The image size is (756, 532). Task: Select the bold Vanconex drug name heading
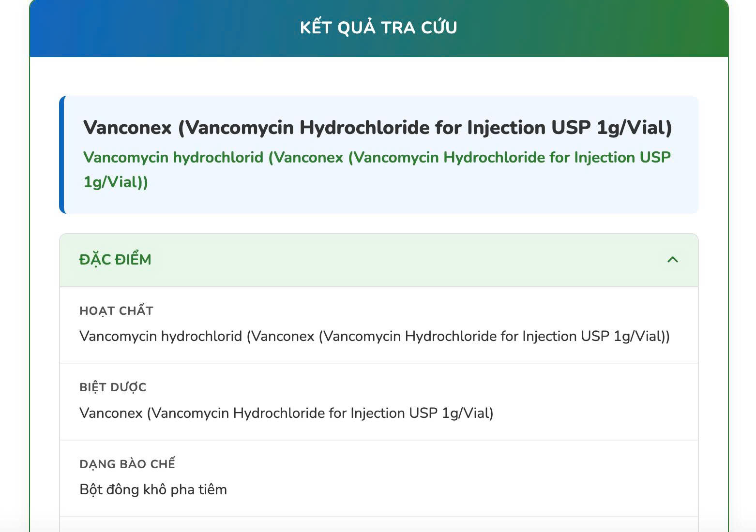[378, 128]
